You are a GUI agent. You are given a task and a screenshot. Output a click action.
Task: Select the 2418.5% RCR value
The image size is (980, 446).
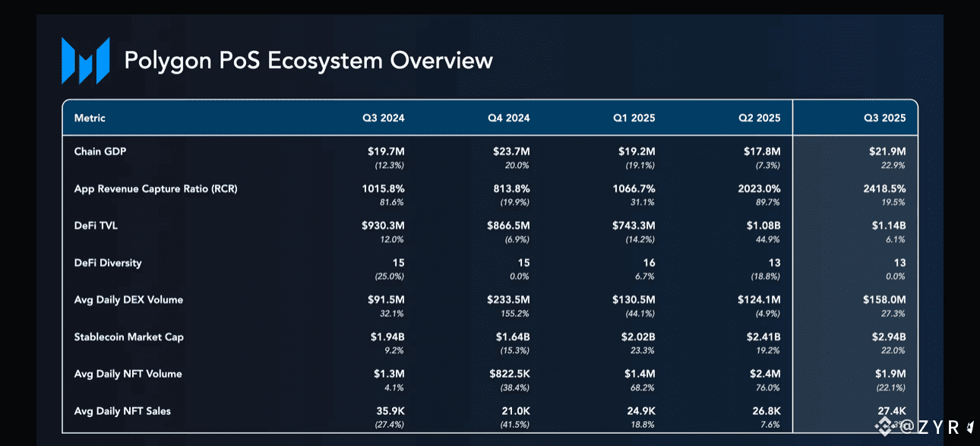tap(884, 189)
